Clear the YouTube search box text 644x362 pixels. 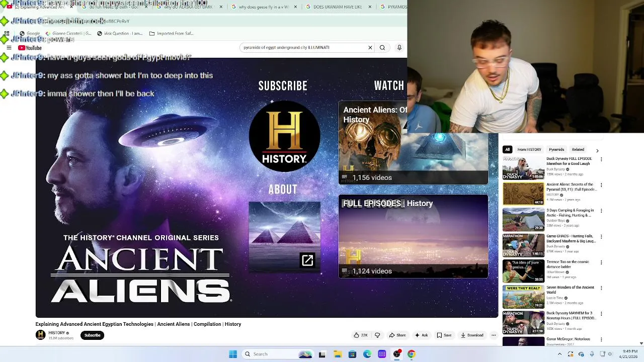pos(370,48)
